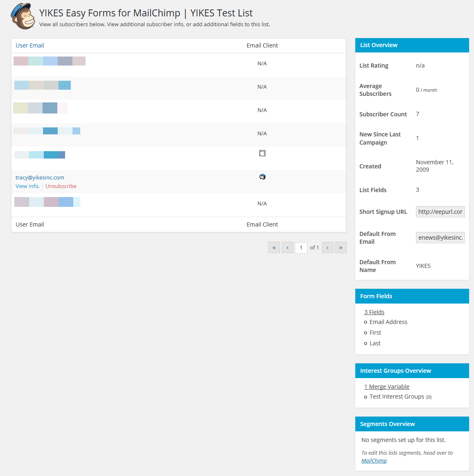Screen dimensions: 474x476
Task: Click the Apple email client icon
Action: 262,153
